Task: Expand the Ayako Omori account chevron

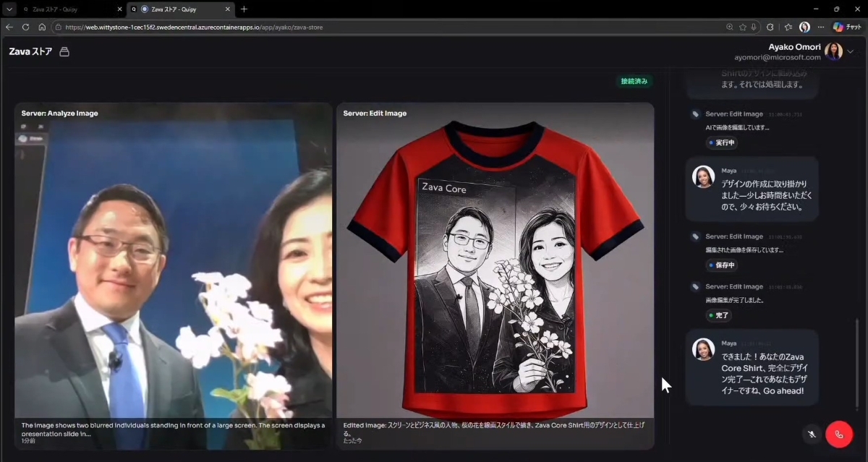Action: (851, 51)
